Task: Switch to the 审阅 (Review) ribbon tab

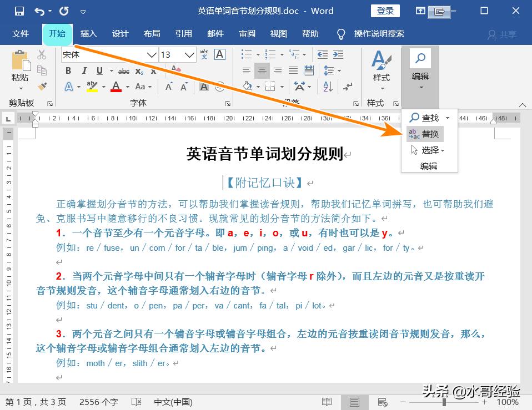Action: coord(247,34)
